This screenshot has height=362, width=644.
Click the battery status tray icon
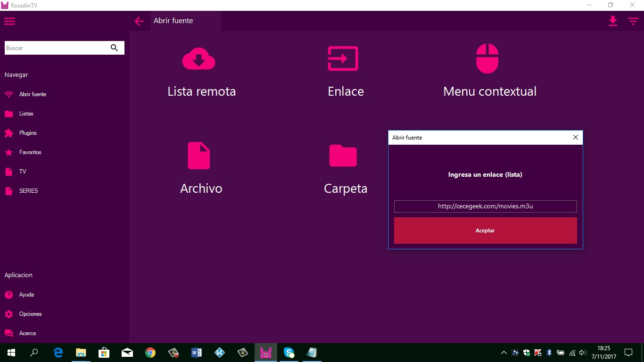point(561,353)
